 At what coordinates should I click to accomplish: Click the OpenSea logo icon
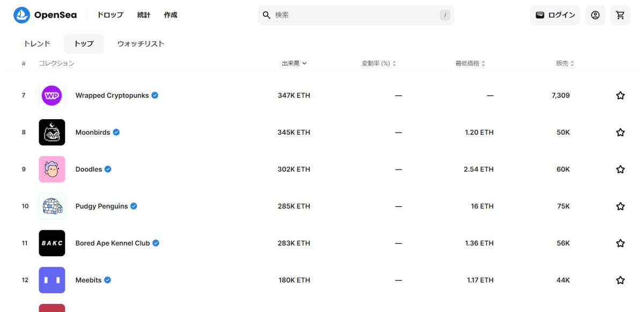pyautogui.click(x=22, y=15)
